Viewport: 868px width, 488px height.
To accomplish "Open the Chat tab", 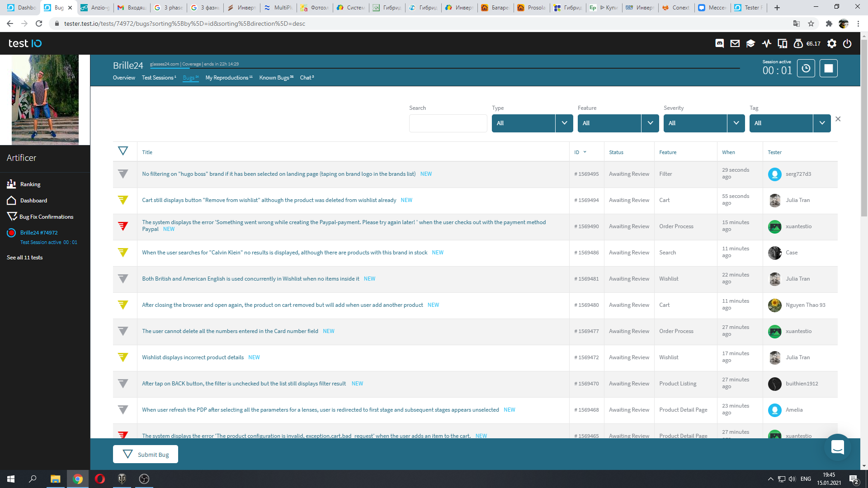I will (307, 78).
